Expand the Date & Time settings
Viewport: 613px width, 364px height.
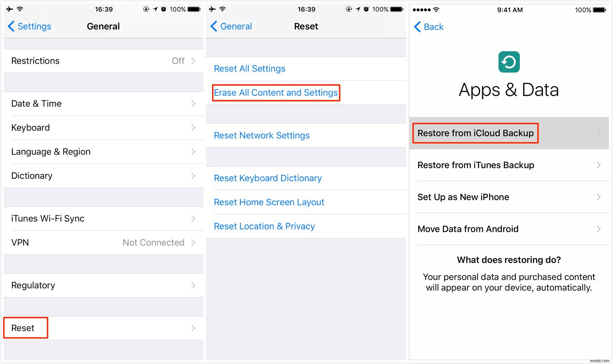(102, 104)
